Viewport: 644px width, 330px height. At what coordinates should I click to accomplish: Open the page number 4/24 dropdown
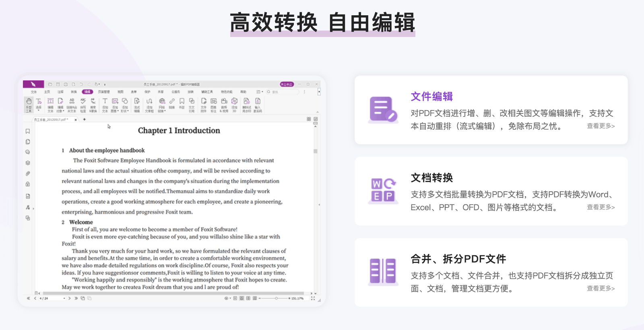64,298
